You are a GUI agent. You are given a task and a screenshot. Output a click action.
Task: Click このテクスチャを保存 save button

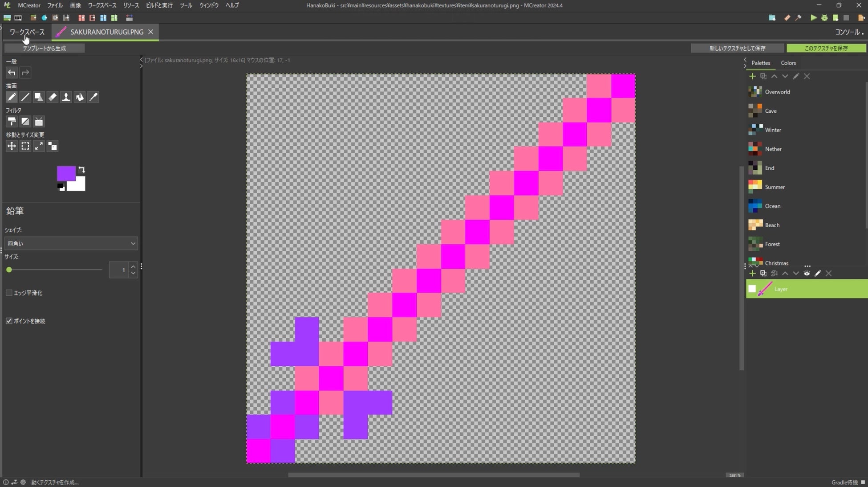(x=826, y=48)
